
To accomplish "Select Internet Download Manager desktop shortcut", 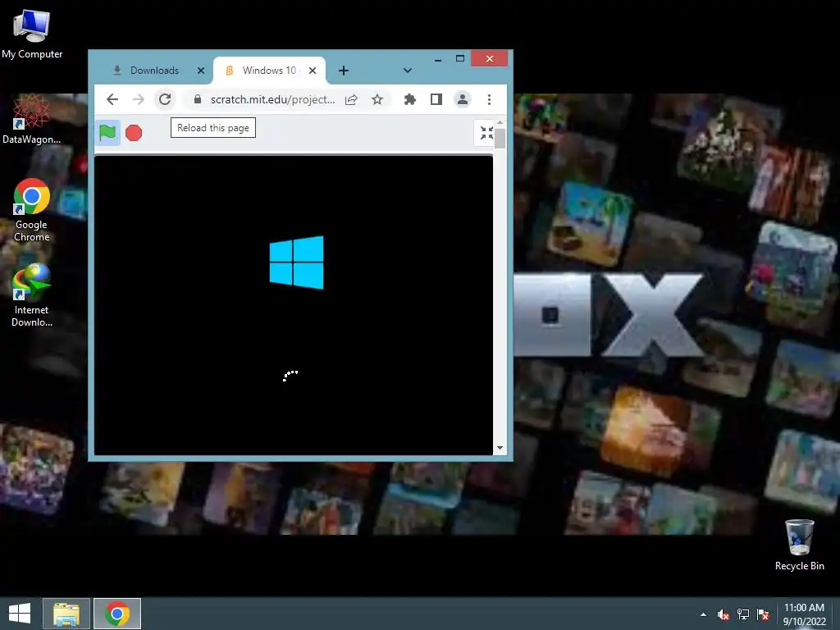I will pyautogui.click(x=32, y=295).
